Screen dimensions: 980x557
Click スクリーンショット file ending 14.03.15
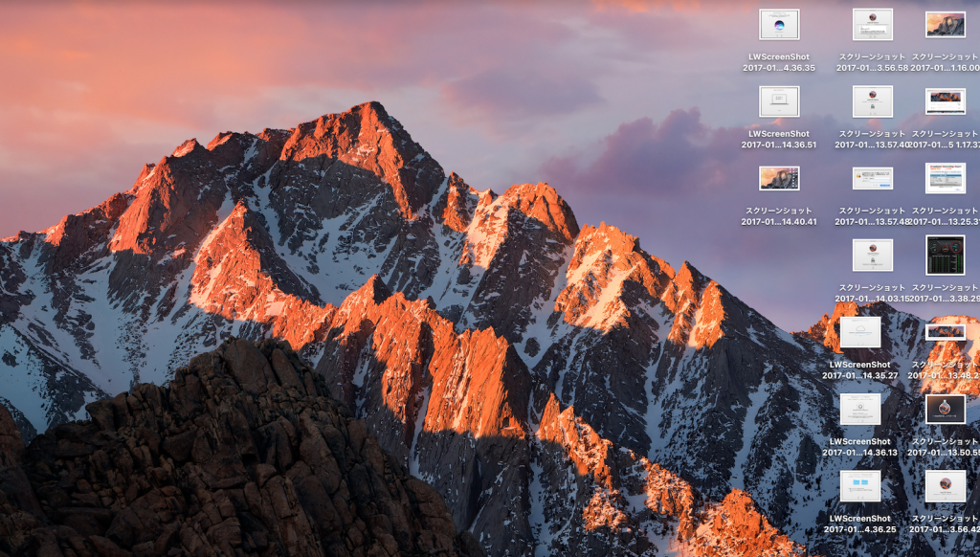click(x=872, y=255)
